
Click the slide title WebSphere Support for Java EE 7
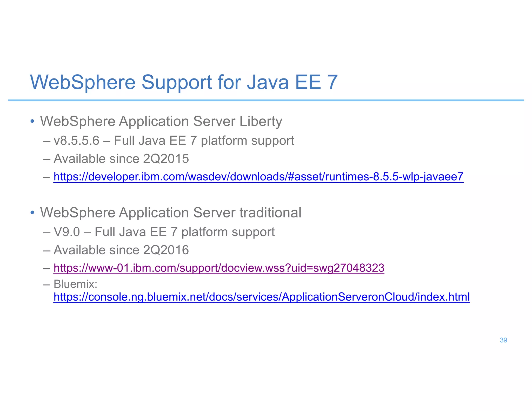pos(184,82)
